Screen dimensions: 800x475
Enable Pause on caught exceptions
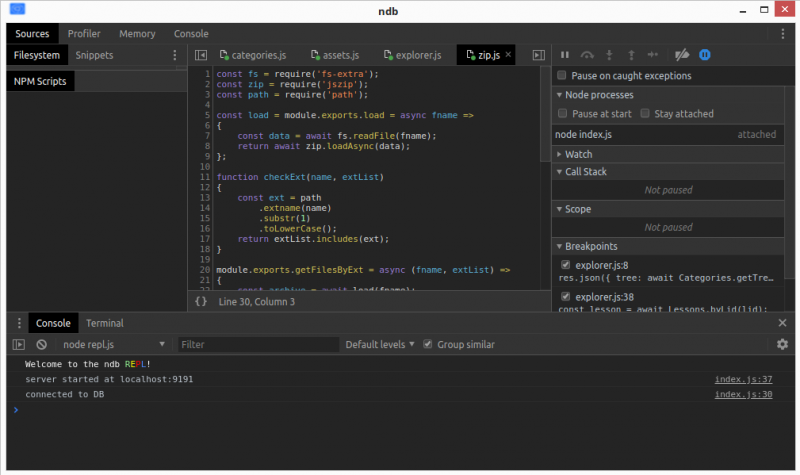pyautogui.click(x=562, y=76)
